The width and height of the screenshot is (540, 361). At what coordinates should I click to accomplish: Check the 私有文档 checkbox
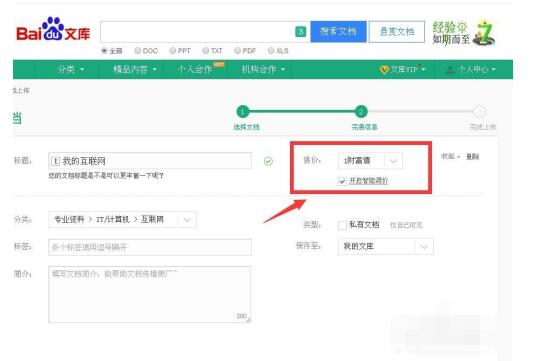click(x=342, y=225)
